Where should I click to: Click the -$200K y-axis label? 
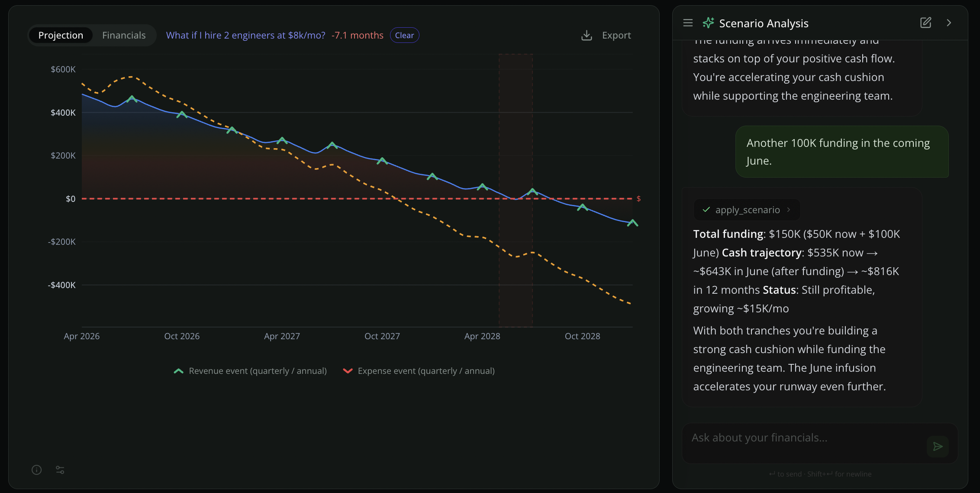(x=61, y=242)
